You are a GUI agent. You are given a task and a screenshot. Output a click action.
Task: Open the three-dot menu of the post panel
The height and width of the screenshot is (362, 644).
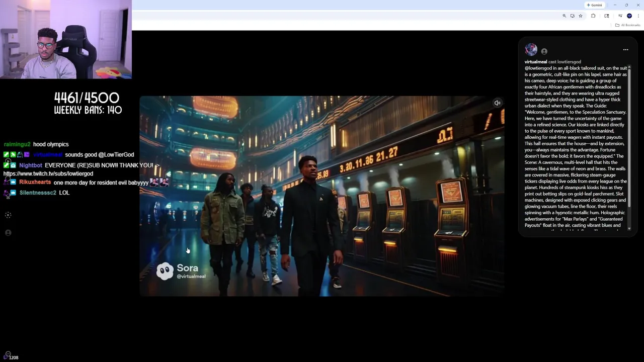click(x=625, y=50)
